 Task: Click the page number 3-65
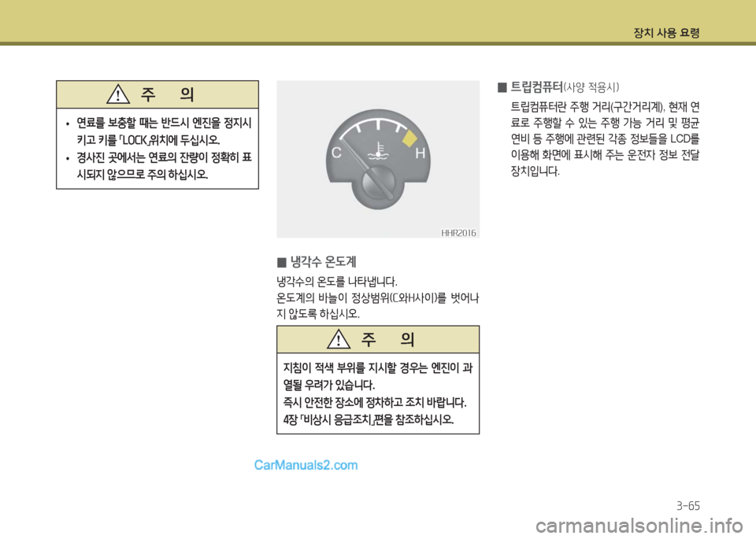(688, 506)
